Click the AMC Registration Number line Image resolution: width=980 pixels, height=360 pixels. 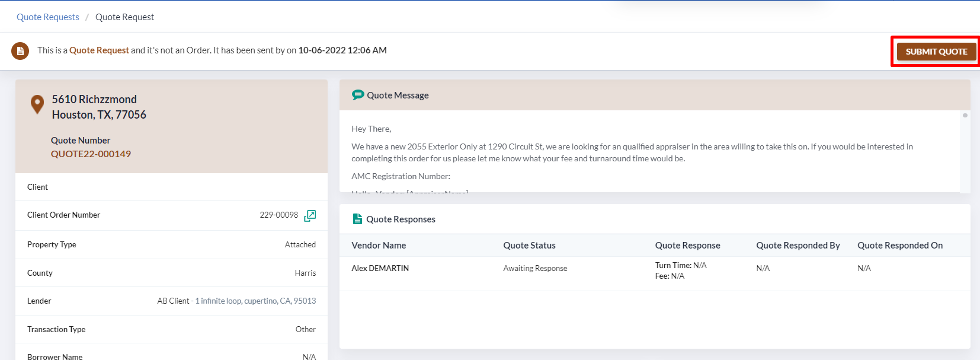[401, 176]
